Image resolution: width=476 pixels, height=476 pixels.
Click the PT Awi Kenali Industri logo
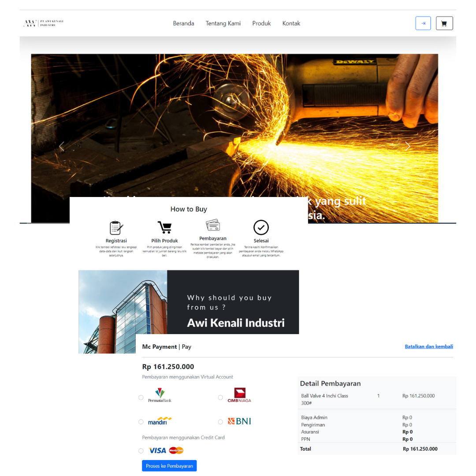43,23
